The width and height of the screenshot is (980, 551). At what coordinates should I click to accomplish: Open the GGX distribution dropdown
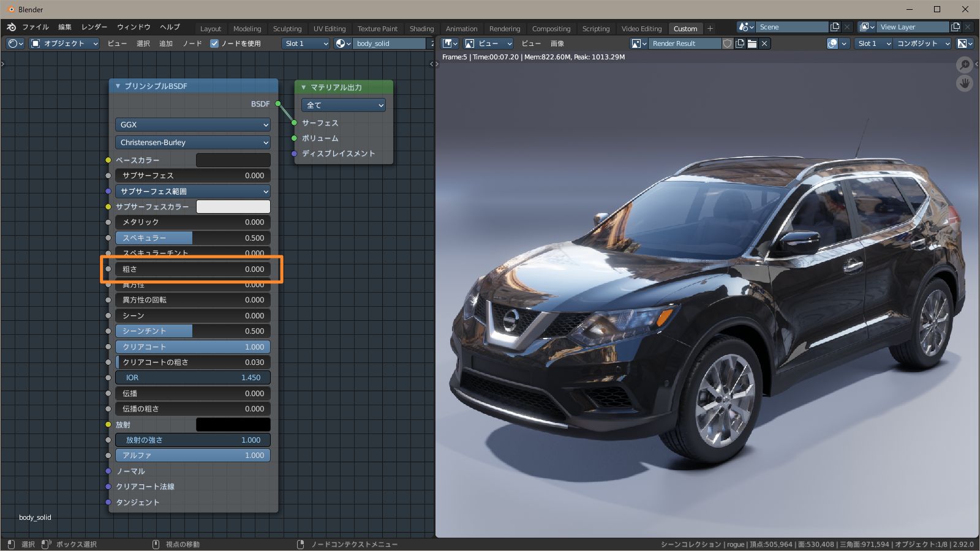coord(193,124)
